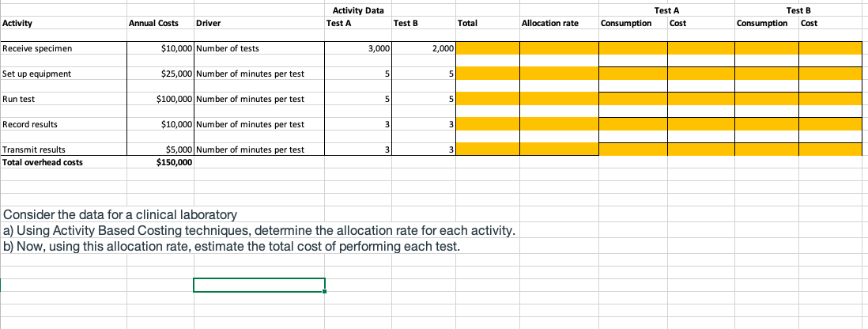Select the part a) allocation rate instruction

(x=259, y=230)
